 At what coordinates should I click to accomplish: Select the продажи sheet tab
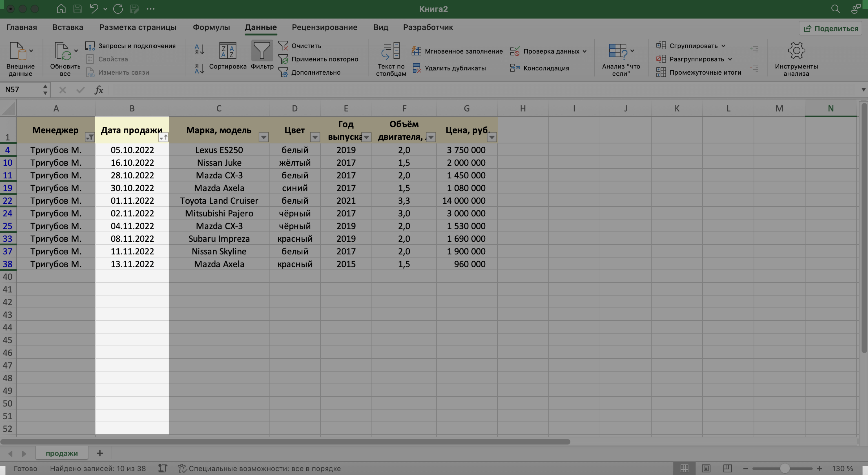pos(61,453)
